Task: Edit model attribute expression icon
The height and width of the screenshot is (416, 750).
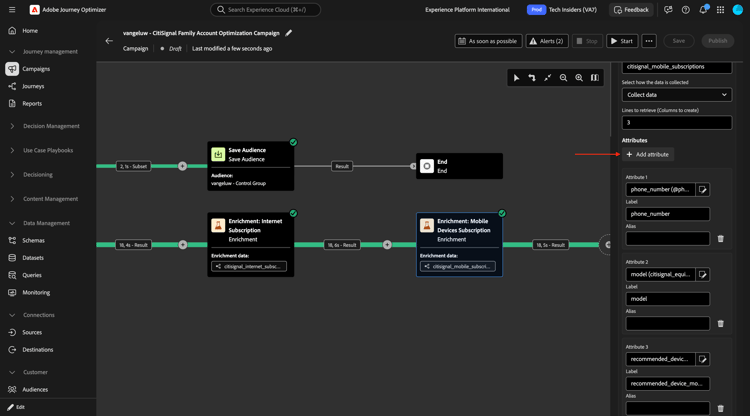Action: (x=703, y=274)
